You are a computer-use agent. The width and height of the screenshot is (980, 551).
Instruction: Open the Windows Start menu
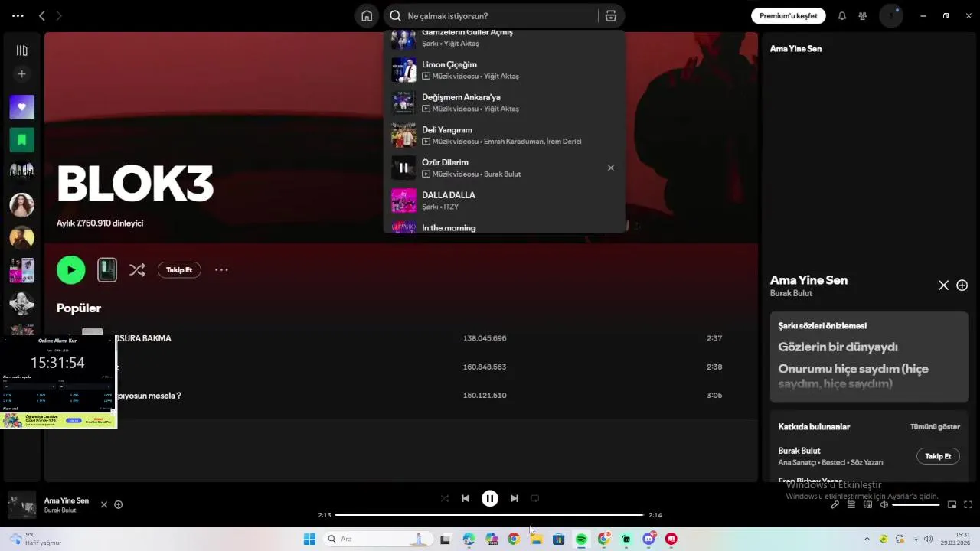click(309, 539)
